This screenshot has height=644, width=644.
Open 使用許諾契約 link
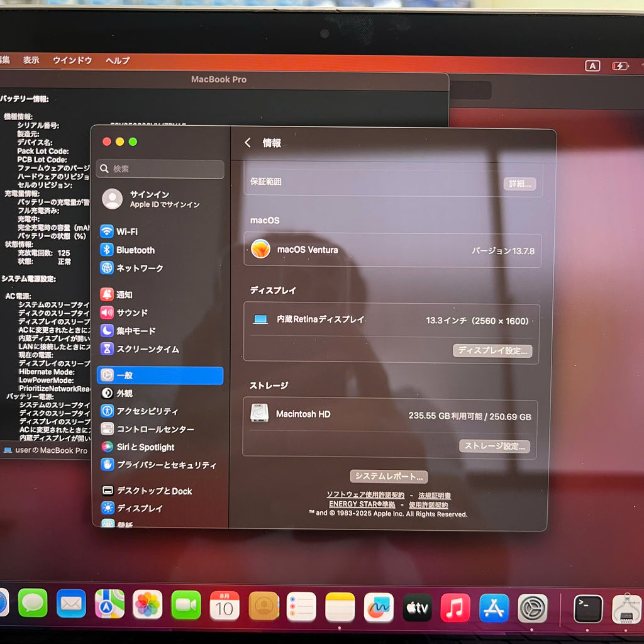428,505
